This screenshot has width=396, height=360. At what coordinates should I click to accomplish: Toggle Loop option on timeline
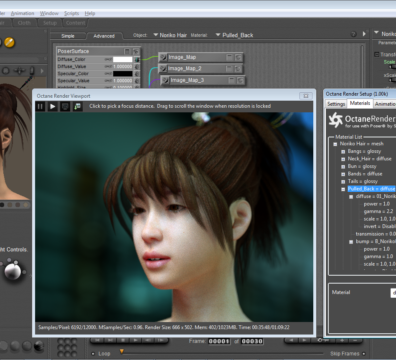[x=93, y=354]
